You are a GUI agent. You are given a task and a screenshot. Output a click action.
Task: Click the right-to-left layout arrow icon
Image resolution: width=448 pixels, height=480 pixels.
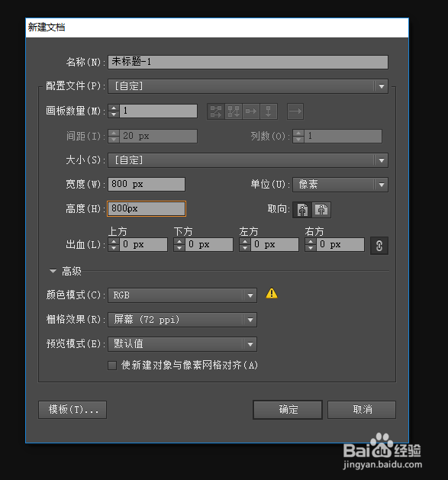[295, 111]
